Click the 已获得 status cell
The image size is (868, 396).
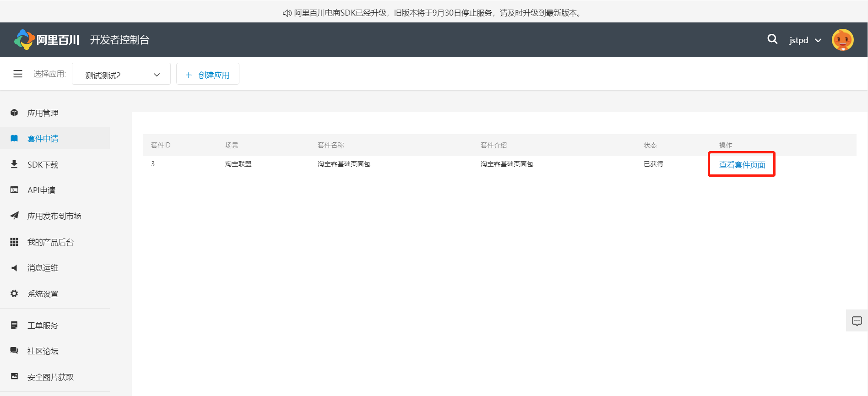tap(653, 164)
